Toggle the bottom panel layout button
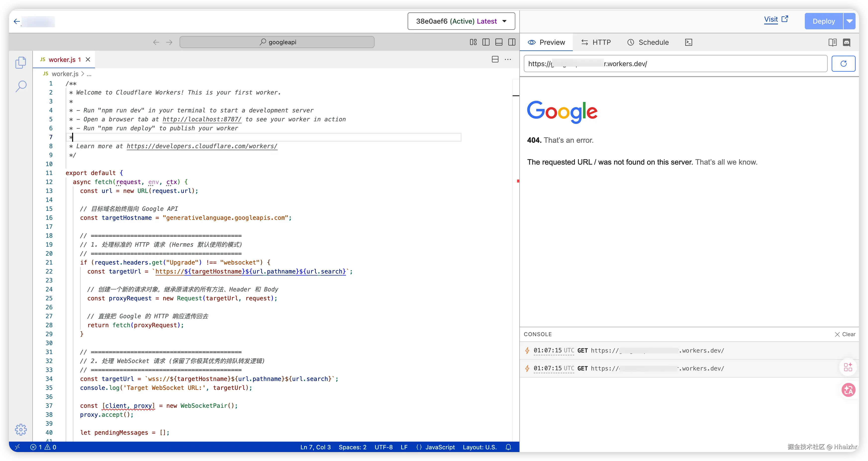Screen dimensions: 868x461 499,42
